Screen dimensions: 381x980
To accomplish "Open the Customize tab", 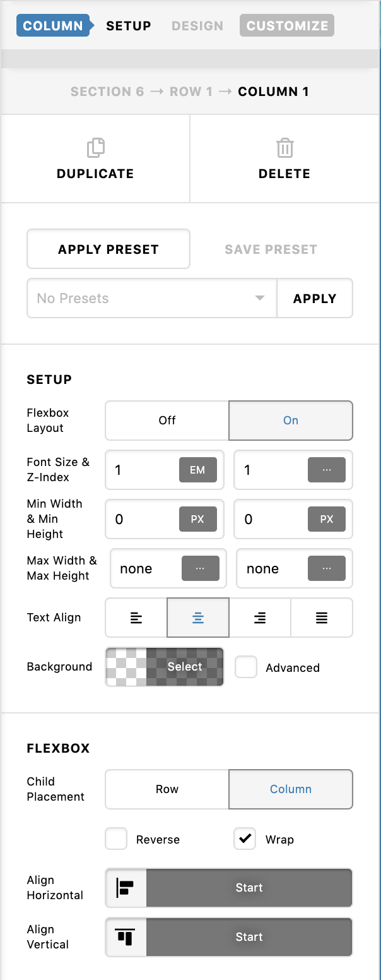I will [x=287, y=26].
